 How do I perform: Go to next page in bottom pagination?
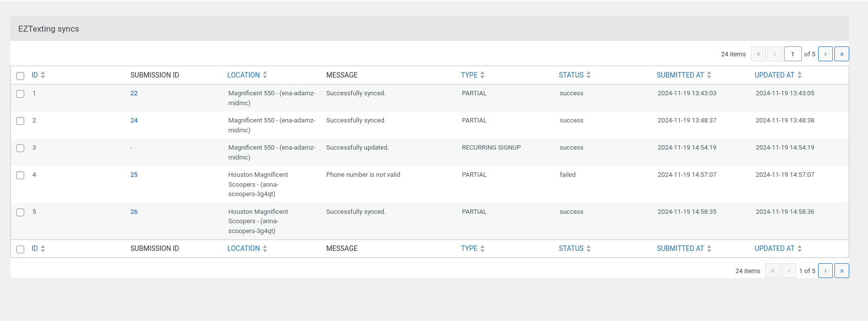click(825, 271)
